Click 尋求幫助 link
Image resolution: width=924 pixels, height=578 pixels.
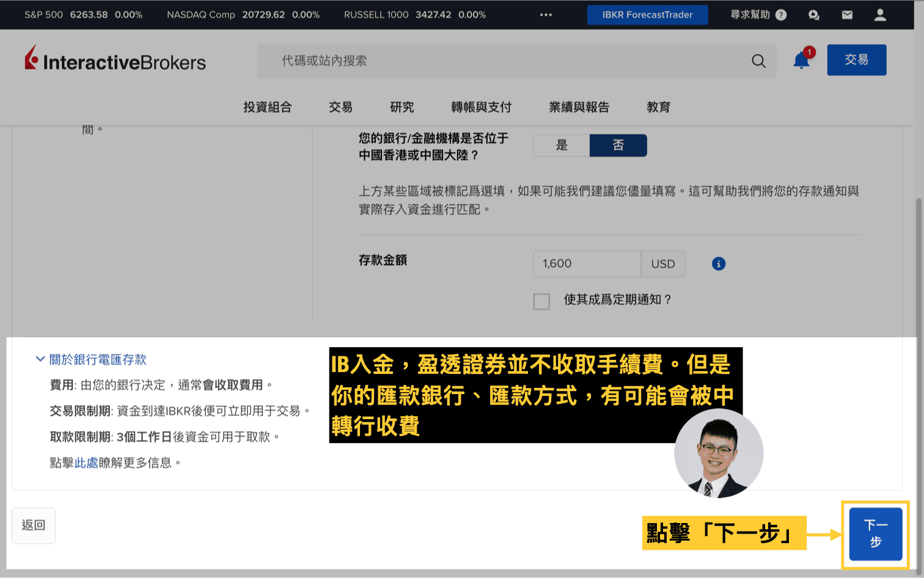pos(750,15)
